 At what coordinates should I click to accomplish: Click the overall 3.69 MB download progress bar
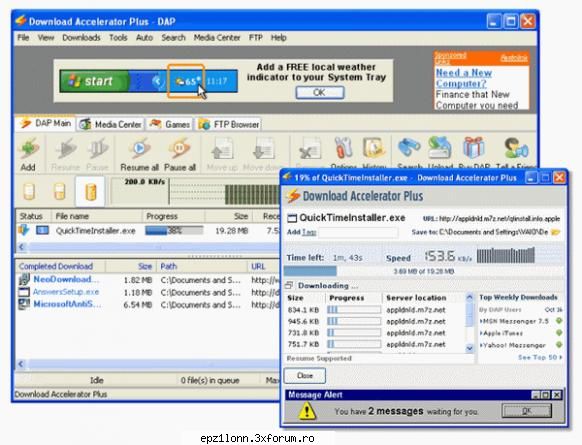pos(424,271)
